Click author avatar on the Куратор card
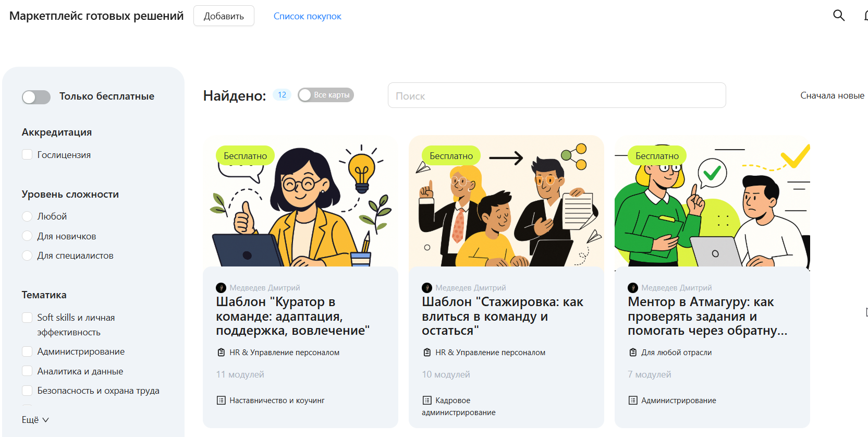 [221, 288]
